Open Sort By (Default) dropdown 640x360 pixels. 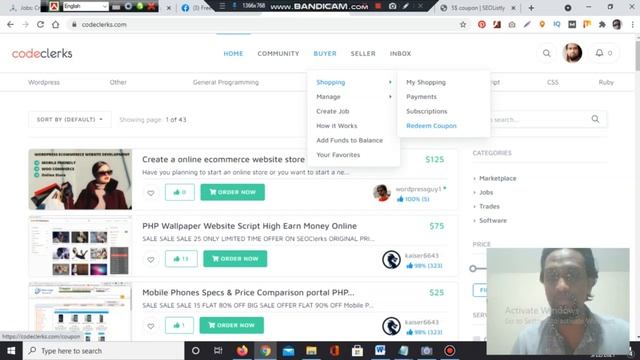click(x=70, y=120)
